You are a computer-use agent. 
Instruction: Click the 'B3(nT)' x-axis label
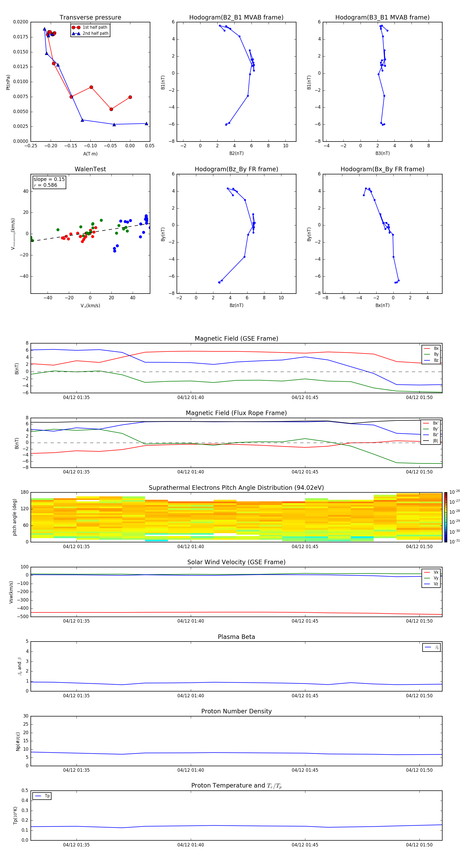[x=382, y=154]
